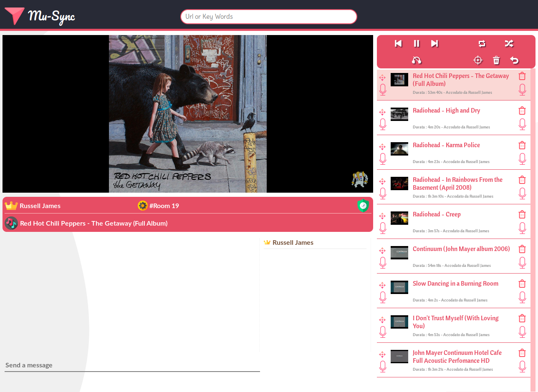Click the microphone under the move handle on Creep row
The width and height of the screenshot is (538, 392).
pyautogui.click(x=383, y=228)
